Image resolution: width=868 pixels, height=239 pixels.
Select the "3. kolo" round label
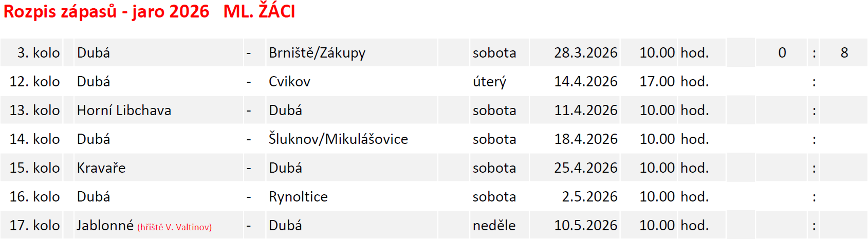click(39, 53)
